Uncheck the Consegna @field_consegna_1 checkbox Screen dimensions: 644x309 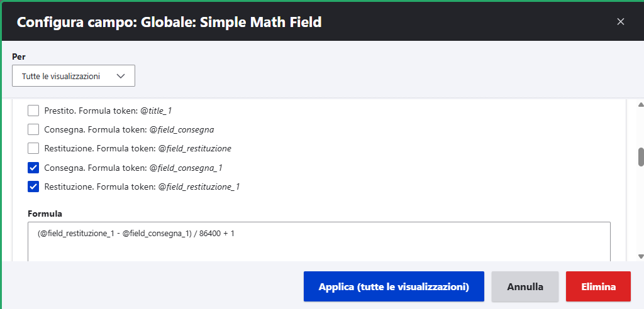(x=34, y=168)
